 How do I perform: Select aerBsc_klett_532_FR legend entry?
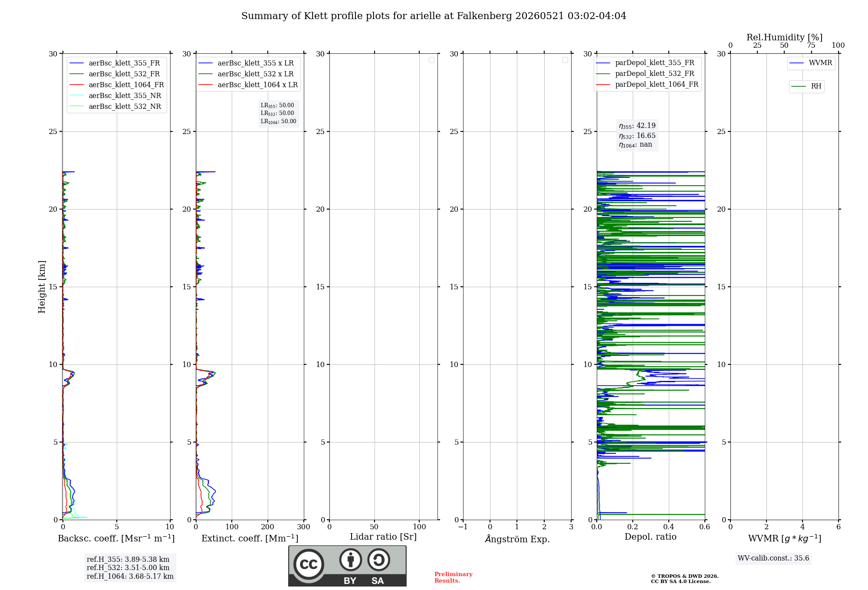115,74
